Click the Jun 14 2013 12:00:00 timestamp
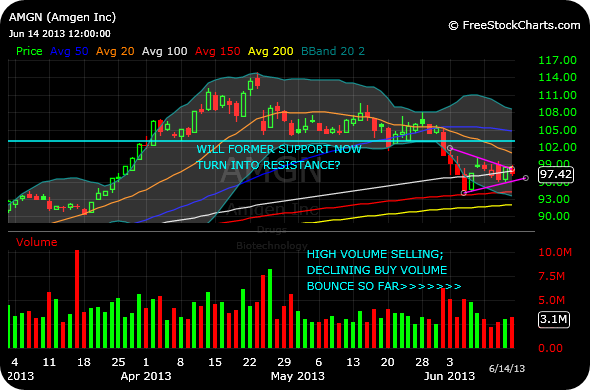The height and width of the screenshot is (390, 590). pos(59,34)
